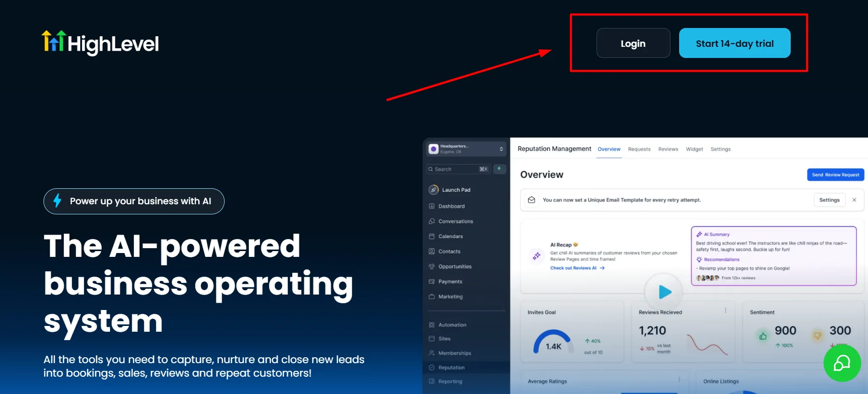The width and height of the screenshot is (868, 394).
Task: Click the reviewer avatars in AI Summary
Action: 707,278
